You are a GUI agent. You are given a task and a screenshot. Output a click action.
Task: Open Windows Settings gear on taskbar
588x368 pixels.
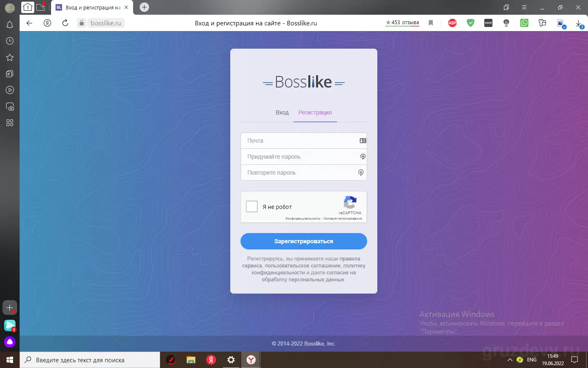[x=231, y=360]
